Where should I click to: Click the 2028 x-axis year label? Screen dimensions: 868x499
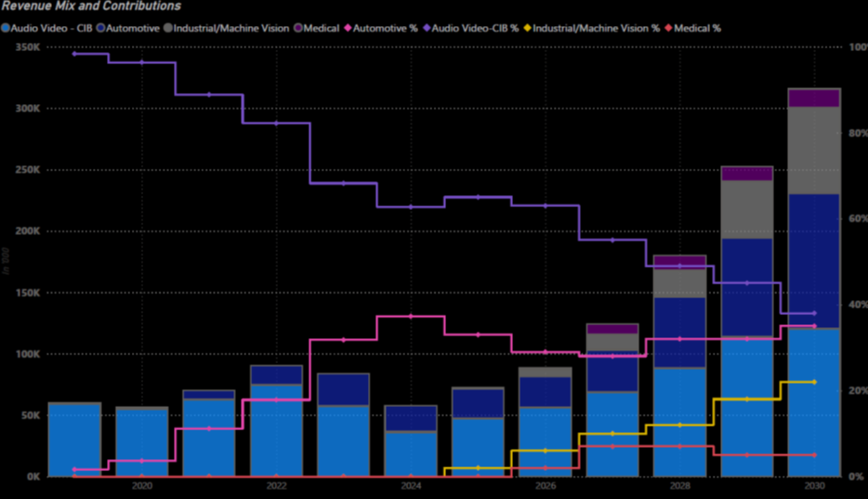(x=679, y=486)
